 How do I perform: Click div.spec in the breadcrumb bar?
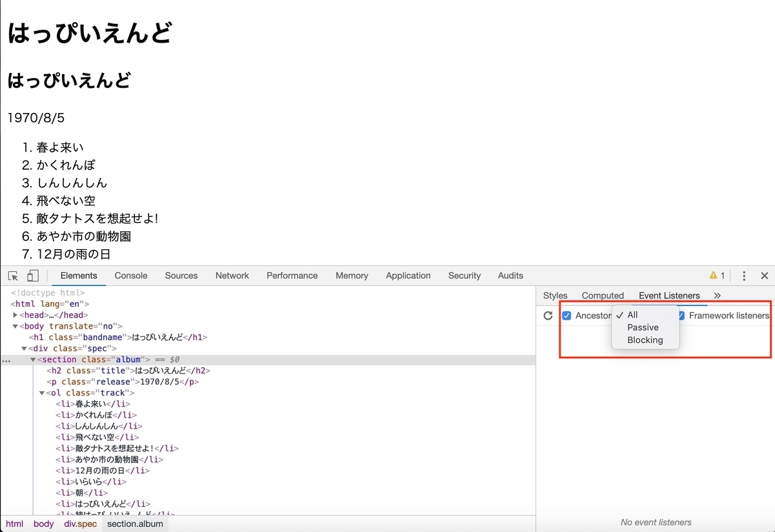tap(80, 524)
